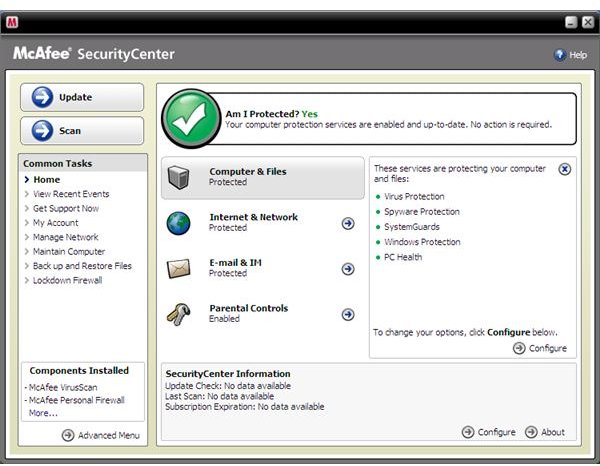Click the Computer & Files tower icon
The width and height of the screenshot is (600, 466).
click(x=179, y=177)
